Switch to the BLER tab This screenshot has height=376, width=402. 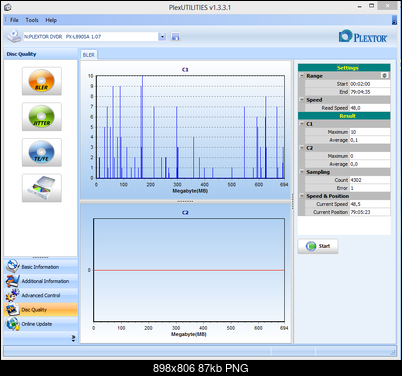pyautogui.click(x=89, y=55)
